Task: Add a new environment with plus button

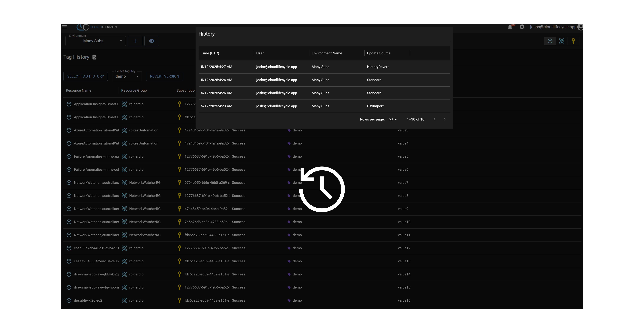Action: (x=135, y=41)
